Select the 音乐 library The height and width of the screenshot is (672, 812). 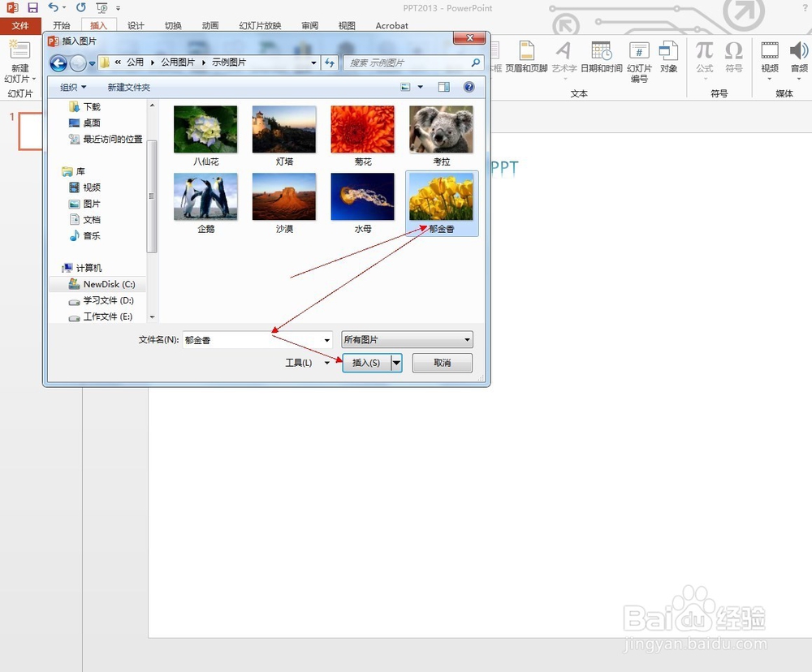click(x=85, y=235)
